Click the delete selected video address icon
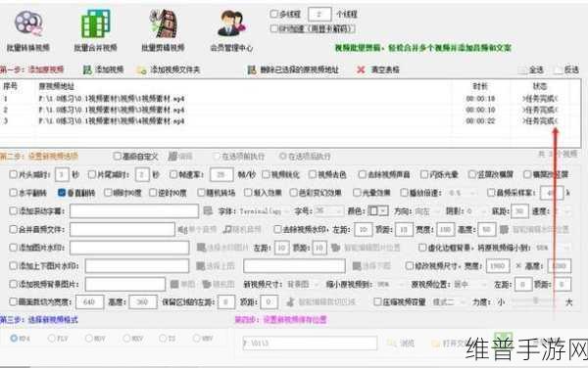Image resolution: width=588 pixels, height=368 pixels. pyautogui.click(x=252, y=69)
